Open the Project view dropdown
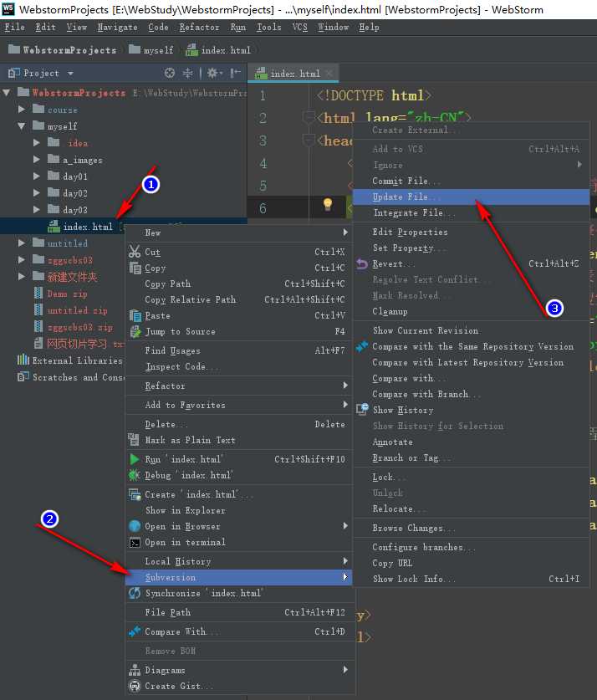The image size is (597, 700). [x=70, y=73]
